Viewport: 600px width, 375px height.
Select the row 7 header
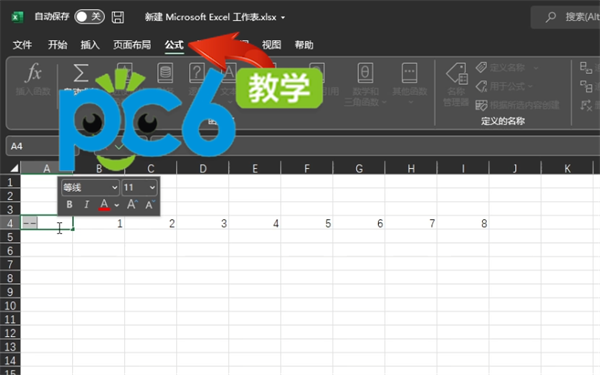click(x=10, y=264)
